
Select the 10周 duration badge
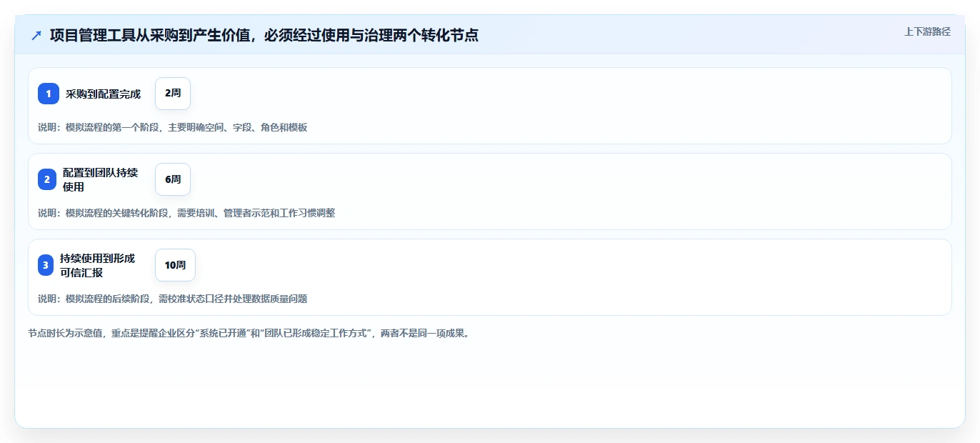tap(175, 265)
